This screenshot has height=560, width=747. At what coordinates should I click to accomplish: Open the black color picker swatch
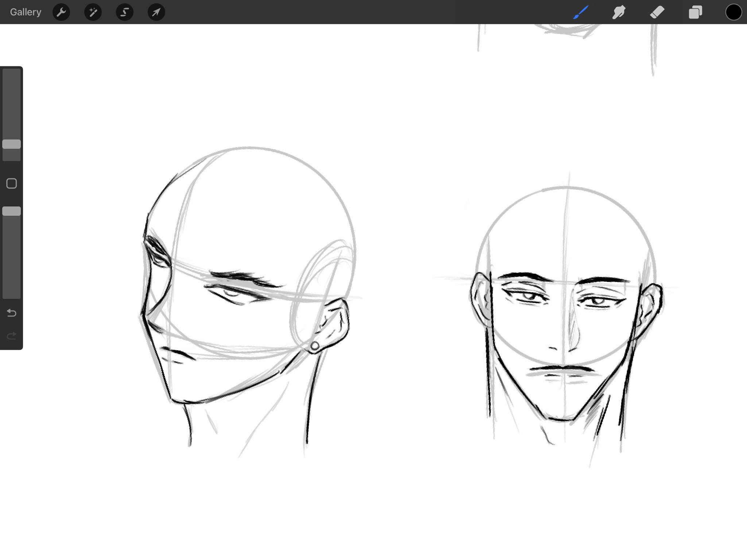click(x=734, y=12)
